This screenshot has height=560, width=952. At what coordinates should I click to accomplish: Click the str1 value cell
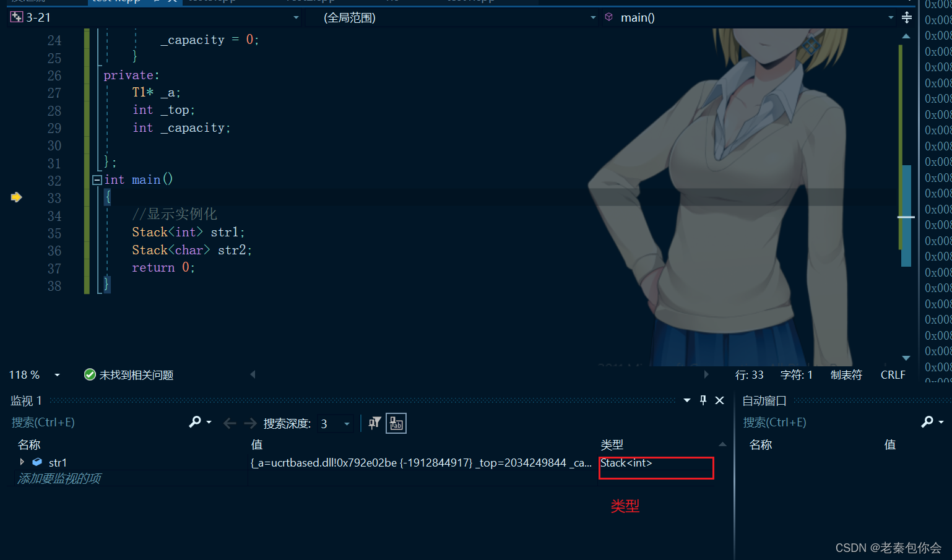click(421, 463)
